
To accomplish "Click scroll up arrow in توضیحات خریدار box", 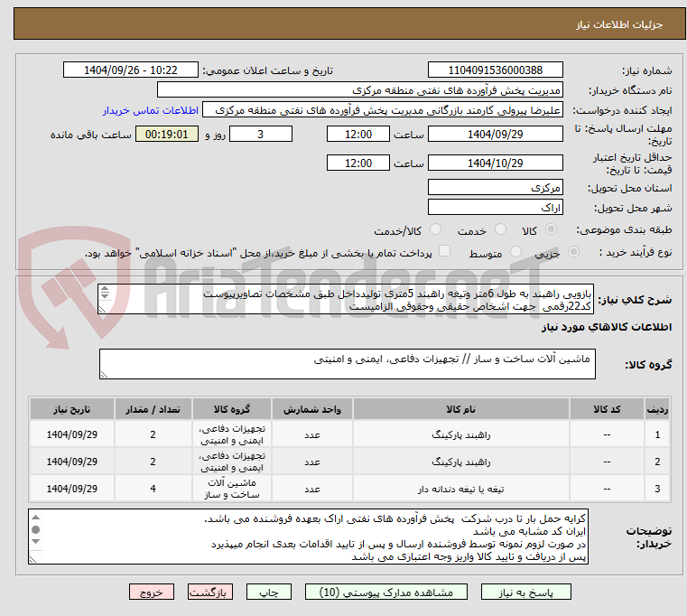I will pyautogui.click(x=36, y=518).
